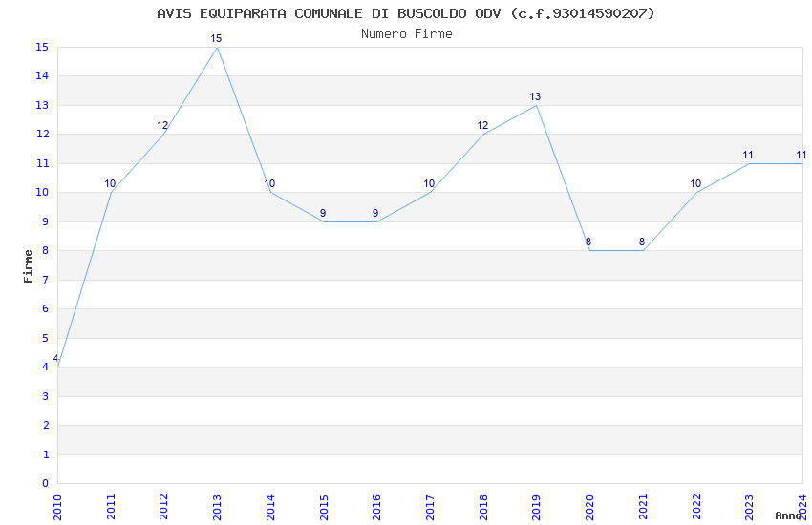Click the Anno x-axis label
The width and height of the screenshot is (812, 525).
(x=788, y=515)
